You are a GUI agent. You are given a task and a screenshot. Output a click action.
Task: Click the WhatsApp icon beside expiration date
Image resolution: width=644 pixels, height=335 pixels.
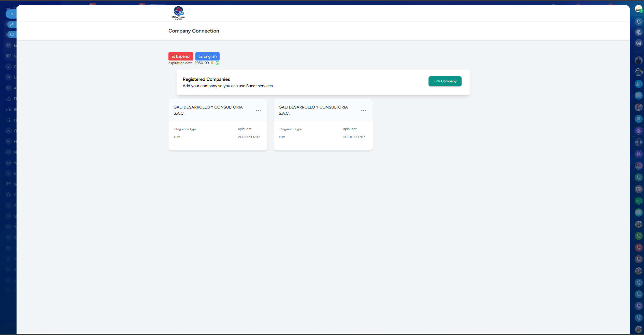coord(217,63)
